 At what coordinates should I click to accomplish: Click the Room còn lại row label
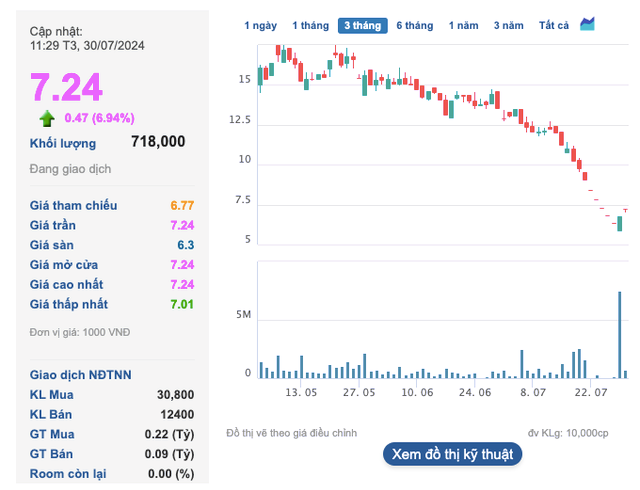tap(69, 473)
